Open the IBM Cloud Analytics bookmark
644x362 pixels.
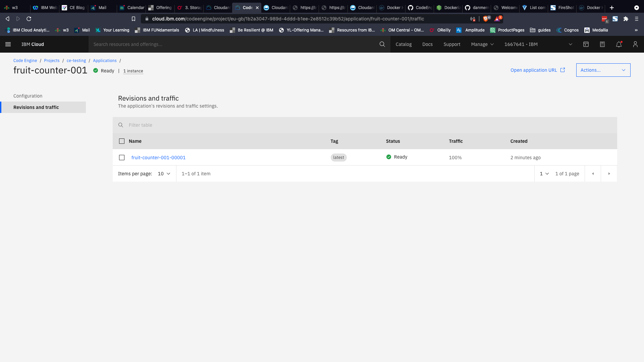(28, 30)
